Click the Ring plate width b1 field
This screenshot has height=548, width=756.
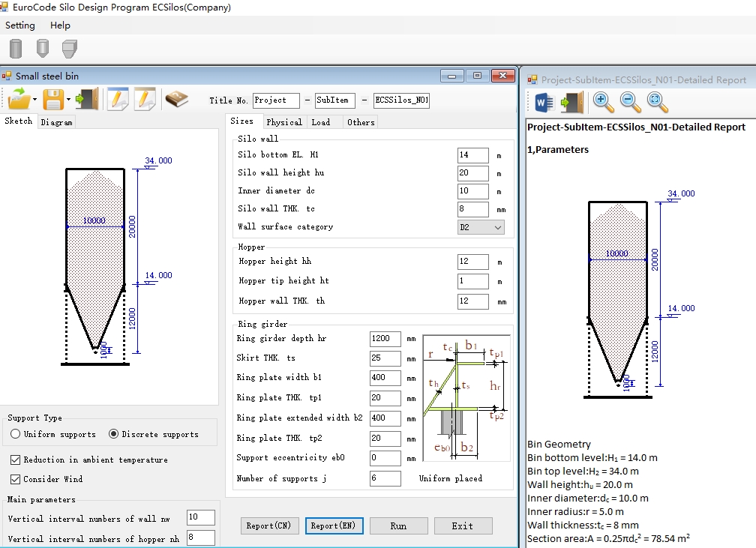coord(385,378)
